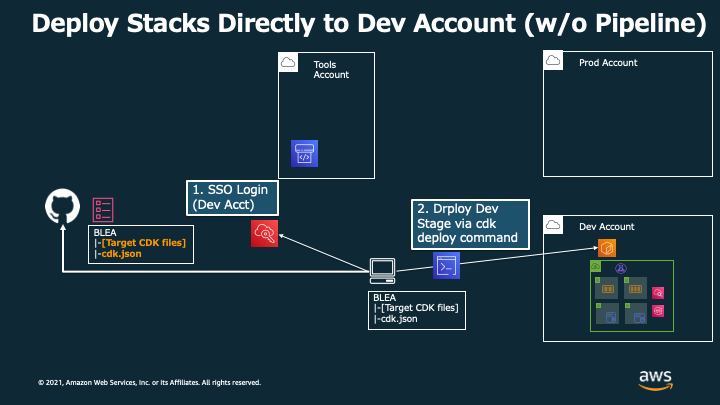Click the upper pink cloud-magnifier monitoring icon
The width and height of the screenshot is (720, 405).
(x=658, y=293)
